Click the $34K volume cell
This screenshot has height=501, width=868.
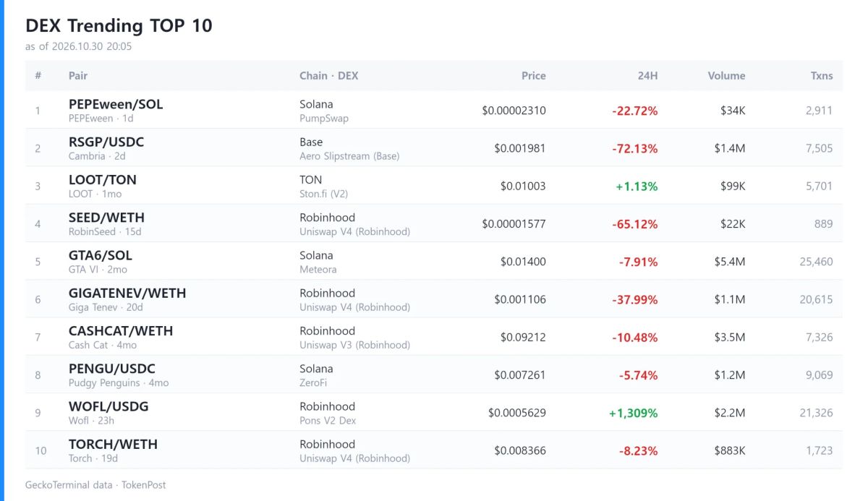(733, 111)
